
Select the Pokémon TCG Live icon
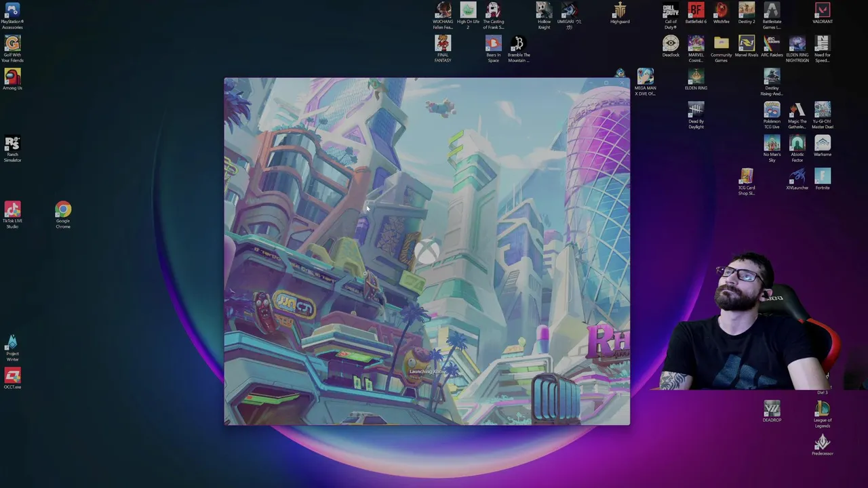tap(772, 115)
